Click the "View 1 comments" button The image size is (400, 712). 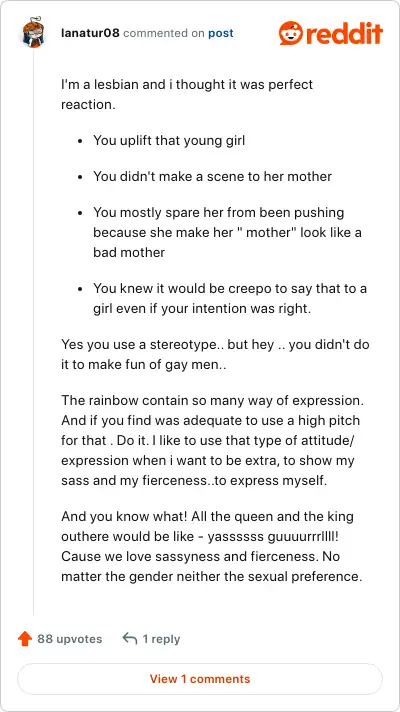[200, 679]
